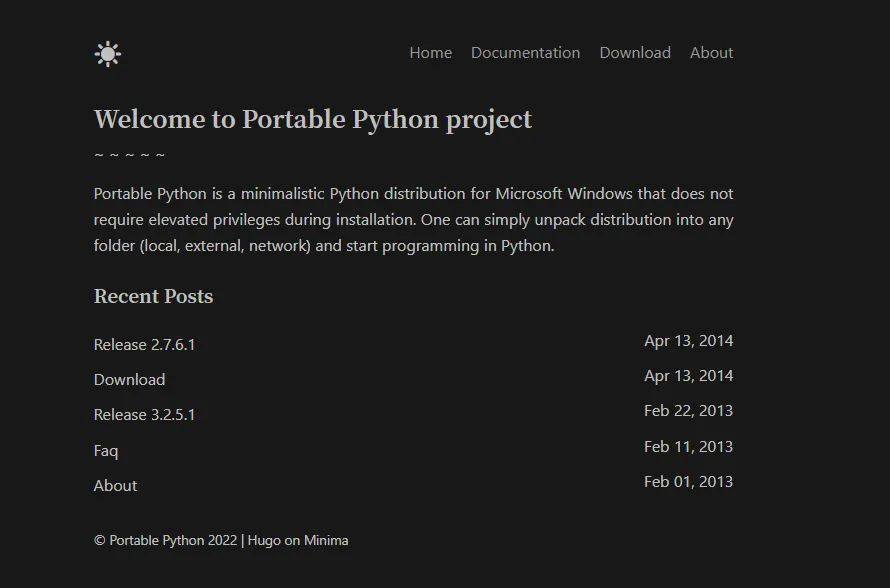The height and width of the screenshot is (588, 890).
Task: Navigate to the Download nav item
Action: (x=635, y=53)
